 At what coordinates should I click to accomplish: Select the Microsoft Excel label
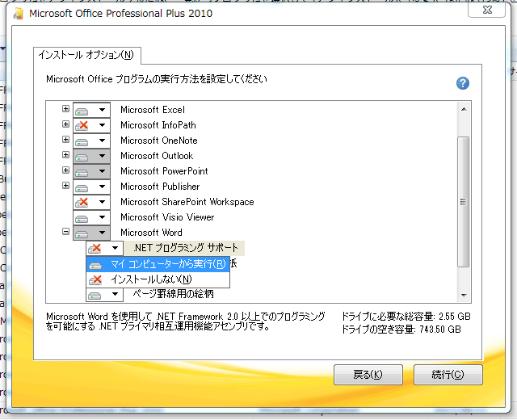[x=153, y=110]
